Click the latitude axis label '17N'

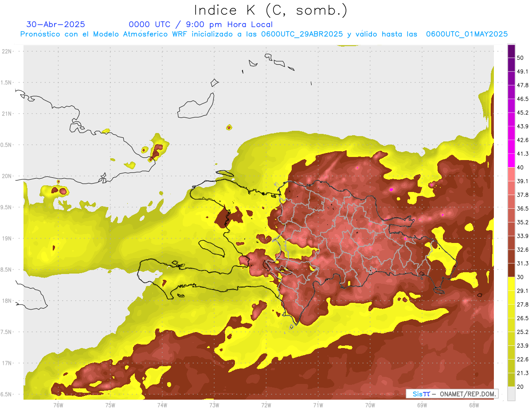point(8,363)
